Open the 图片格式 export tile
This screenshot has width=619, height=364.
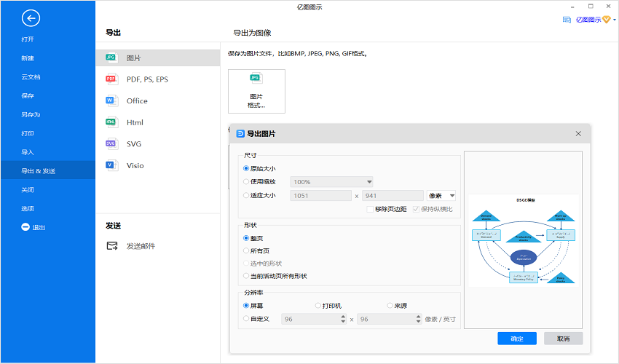tap(256, 91)
